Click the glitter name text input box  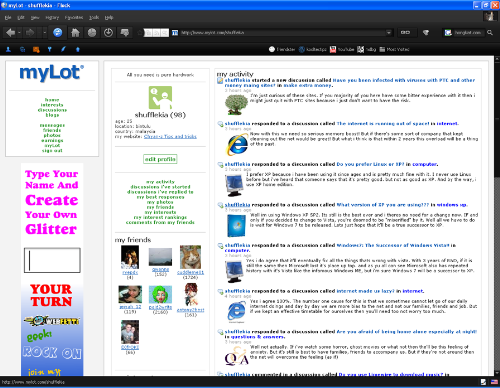tap(52, 260)
